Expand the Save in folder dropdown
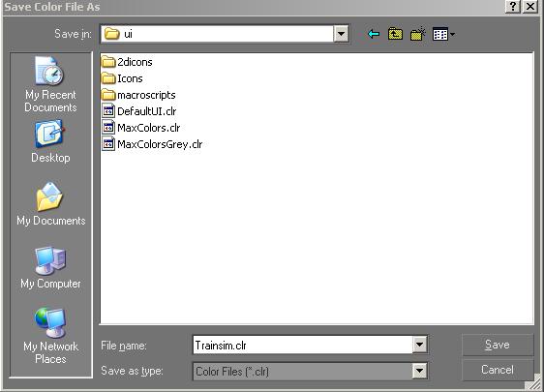 click(x=341, y=34)
